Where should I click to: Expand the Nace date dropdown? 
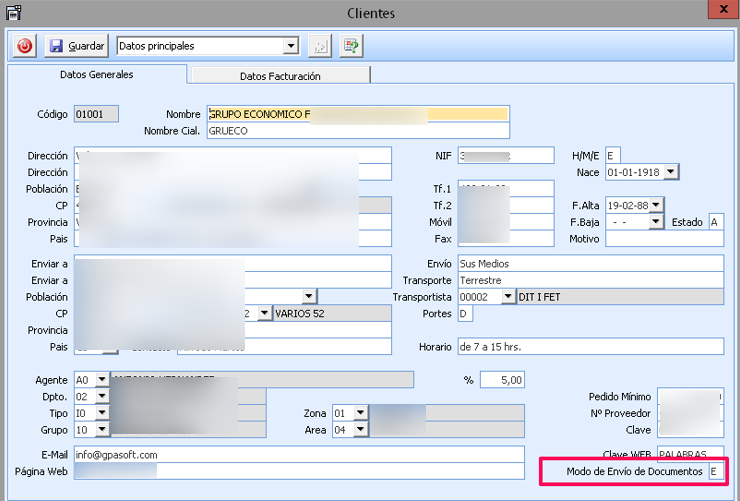coord(670,172)
